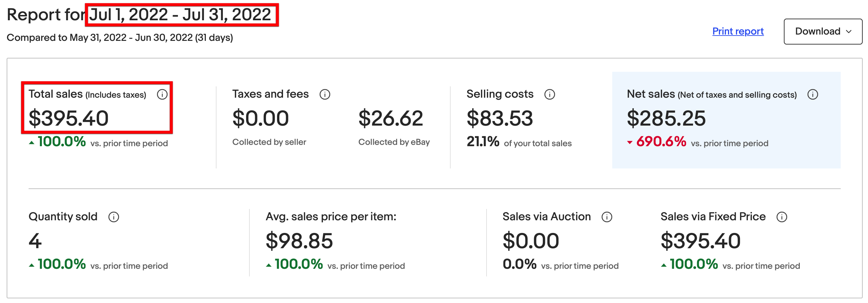Image resolution: width=868 pixels, height=303 pixels.
Task: Select the $395.40 Fixed Price sales amount
Action: click(700, 241)
